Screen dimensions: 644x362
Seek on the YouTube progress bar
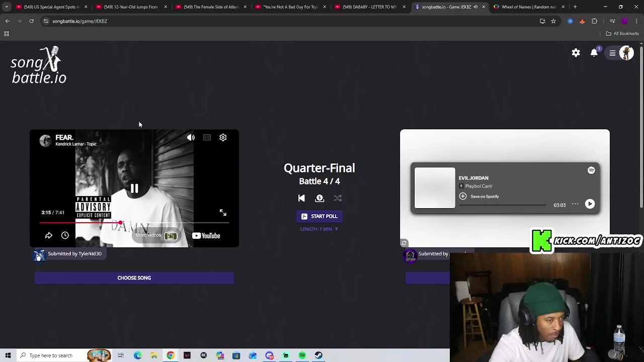coord(134,222)
